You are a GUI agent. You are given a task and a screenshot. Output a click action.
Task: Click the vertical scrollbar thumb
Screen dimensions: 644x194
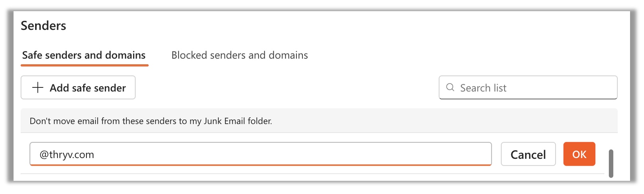(x=611, y=163)
